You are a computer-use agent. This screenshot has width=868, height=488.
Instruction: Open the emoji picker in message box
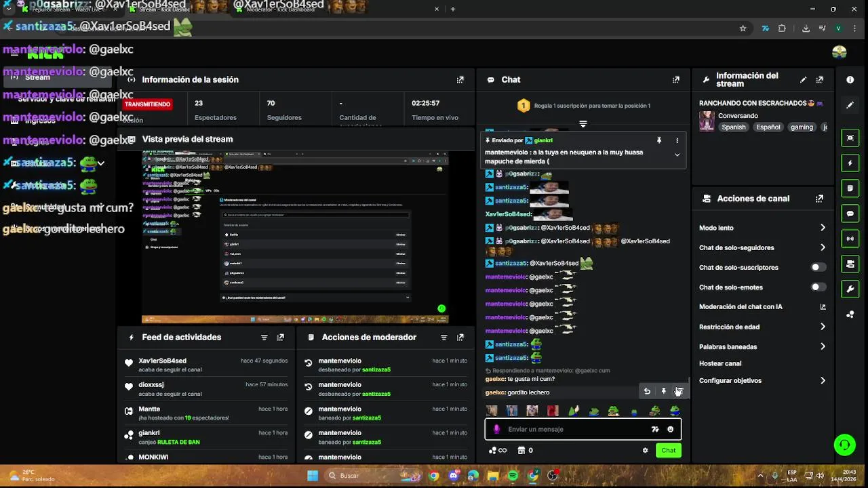[671, 429]
